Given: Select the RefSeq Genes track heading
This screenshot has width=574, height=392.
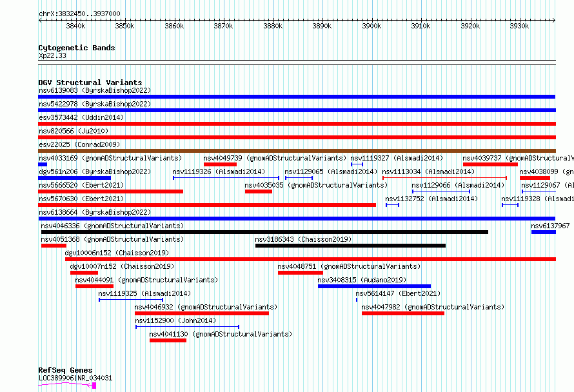Looking at the screenshot, I should [65, 370].
